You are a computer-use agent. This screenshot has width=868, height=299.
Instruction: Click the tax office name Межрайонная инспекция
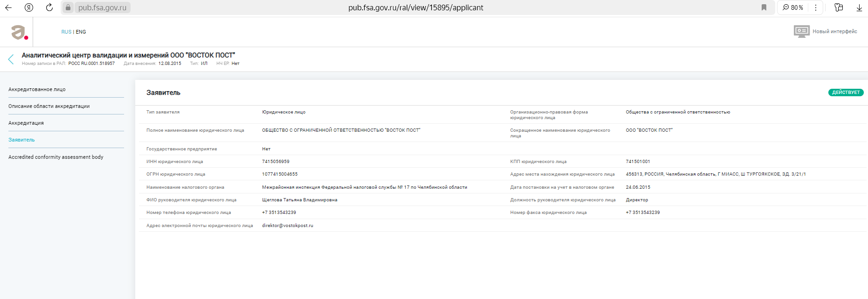coord(365,187)
